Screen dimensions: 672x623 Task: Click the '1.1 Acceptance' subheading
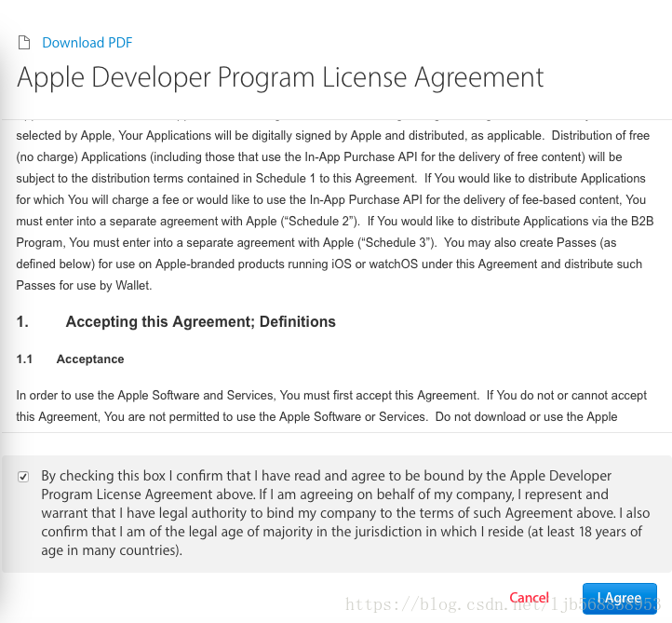click(70, 359)
